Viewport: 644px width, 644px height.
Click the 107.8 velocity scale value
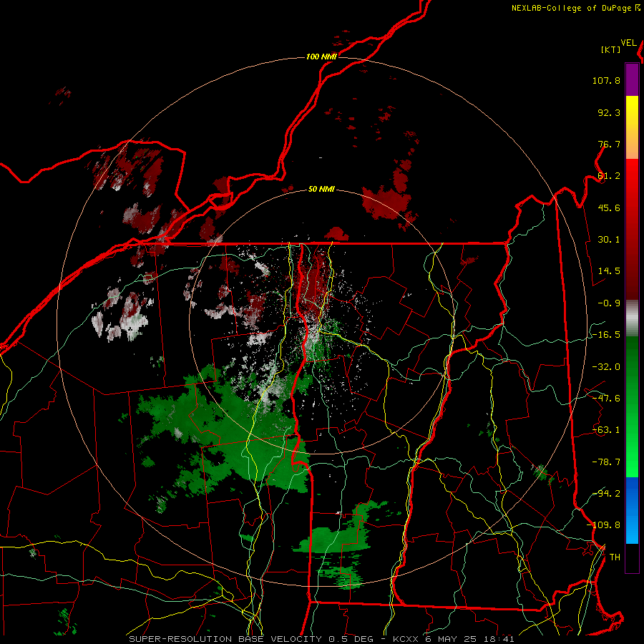click(606, 80)
